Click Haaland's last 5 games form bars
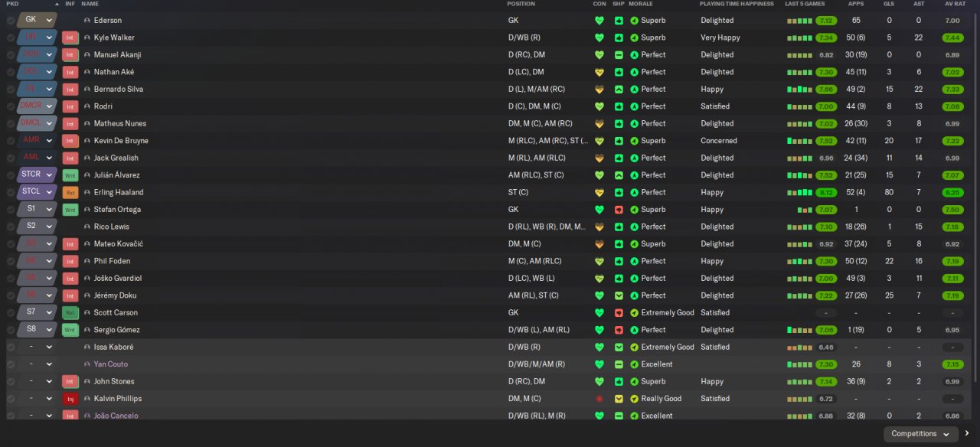This screenshot has width=980, height=447. click(799, 192)
